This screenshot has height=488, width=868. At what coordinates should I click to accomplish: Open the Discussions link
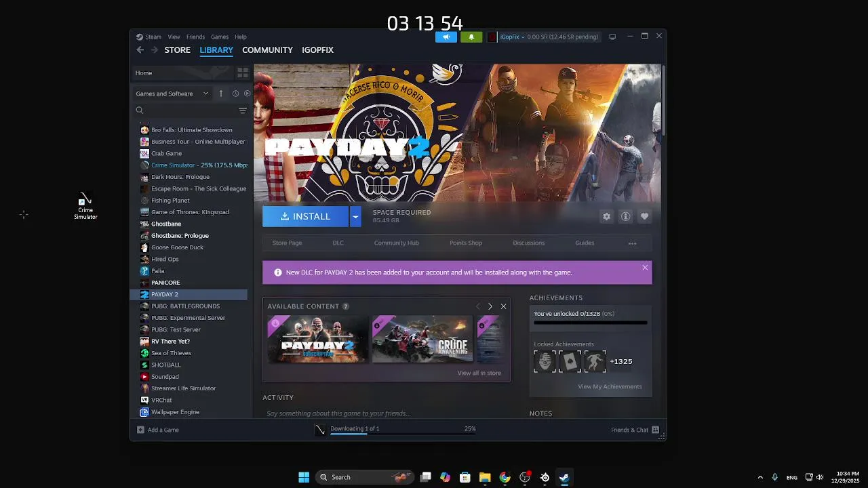[528, 243]
